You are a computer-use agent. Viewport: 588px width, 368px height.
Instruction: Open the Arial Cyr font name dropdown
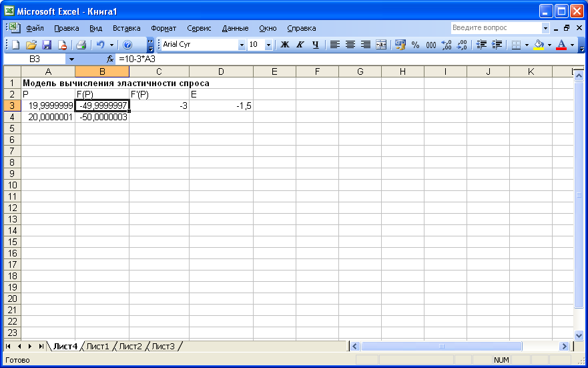pos(242,45)
